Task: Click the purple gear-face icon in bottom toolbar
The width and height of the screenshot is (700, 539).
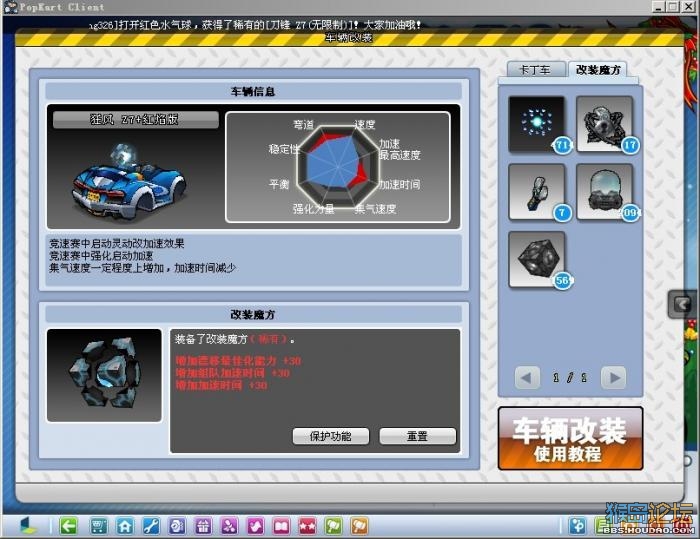Action: (x=177, y=526)
